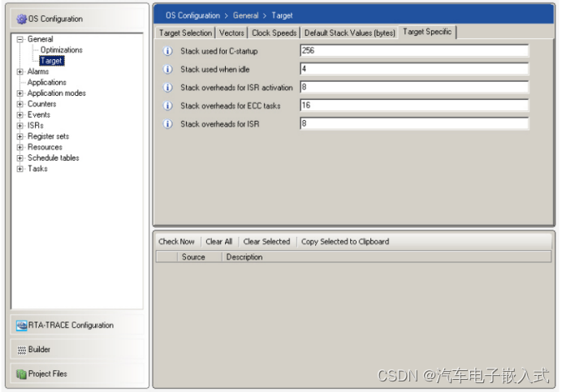Viewport: 562px width, 392px height.
Task: Open Default Stack Values (bytes) tab
Action: click(x=349, y=33)
